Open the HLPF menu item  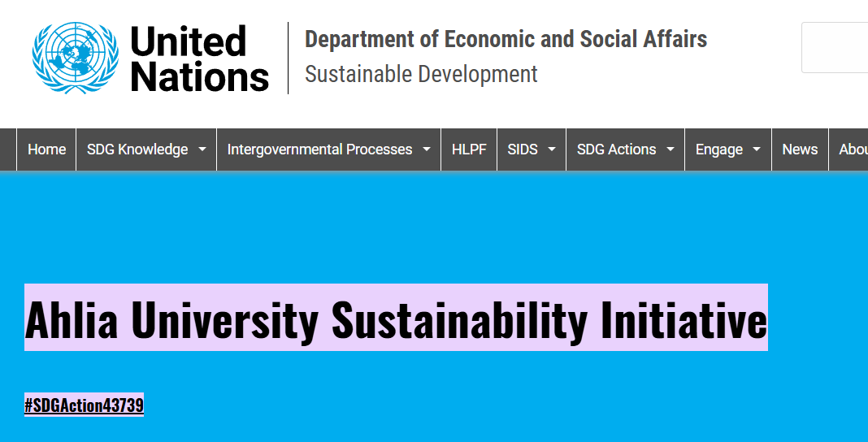point(469,149)
